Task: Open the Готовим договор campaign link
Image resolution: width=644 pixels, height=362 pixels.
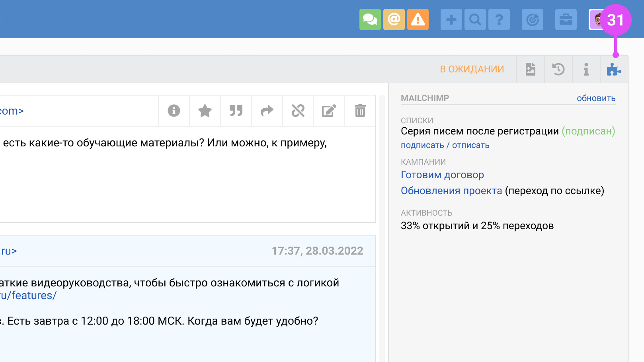Action: tap(442, 175)
